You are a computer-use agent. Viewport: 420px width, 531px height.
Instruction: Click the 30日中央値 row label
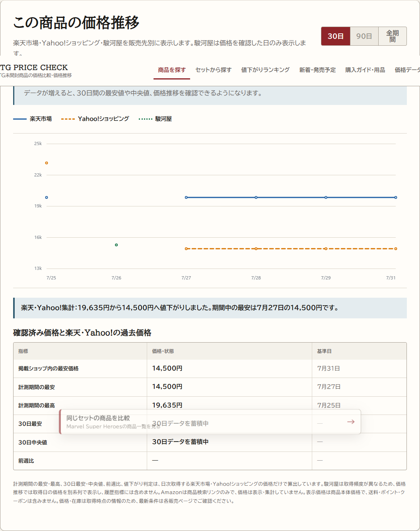33,442
